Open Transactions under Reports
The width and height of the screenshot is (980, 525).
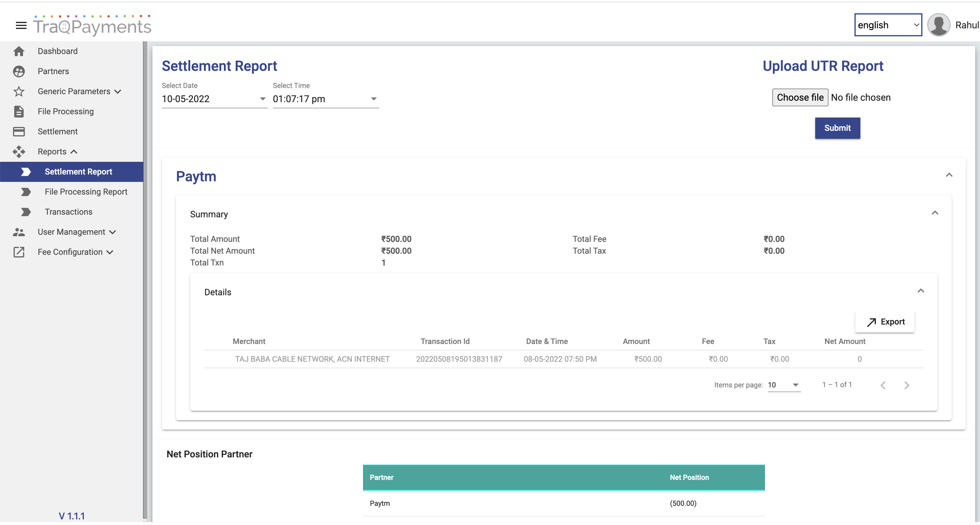coord(69,212)
